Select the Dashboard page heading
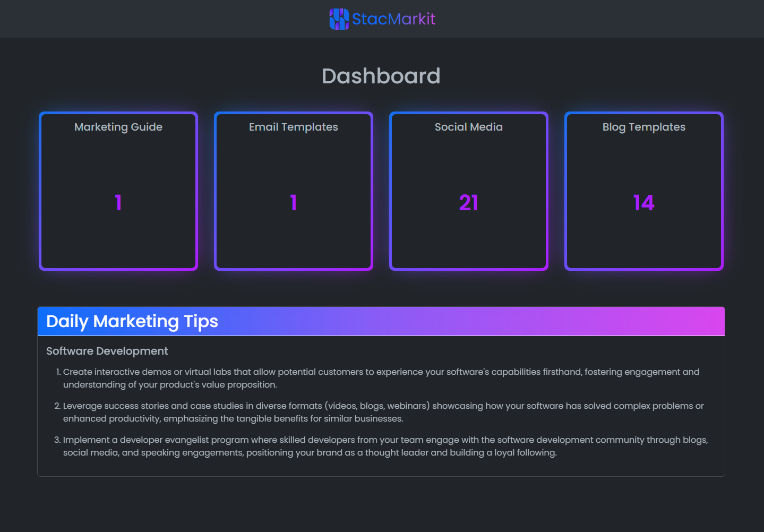Viewport: 764px width, 532px height. pos(381,76)
